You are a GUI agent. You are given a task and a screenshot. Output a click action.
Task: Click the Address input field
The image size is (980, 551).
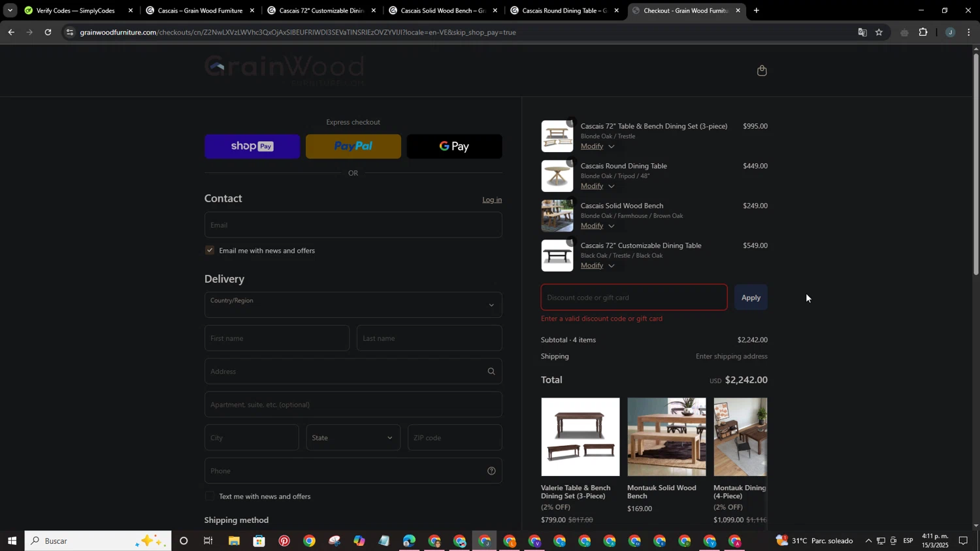[353, 371]
